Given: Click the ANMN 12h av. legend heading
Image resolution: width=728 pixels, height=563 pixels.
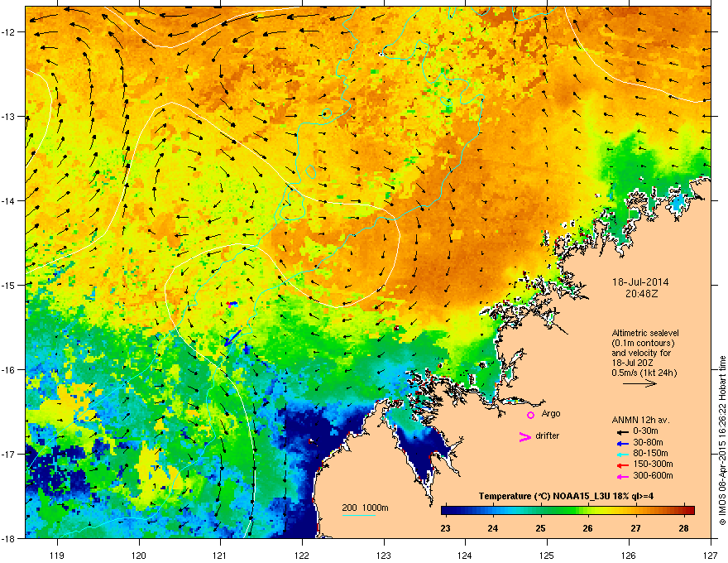Looking at the screenshot, I should [x=640, y=420].
